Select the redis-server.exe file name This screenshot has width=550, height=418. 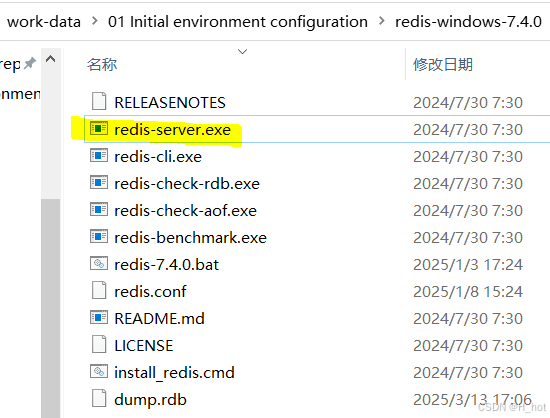coord(173,130)
